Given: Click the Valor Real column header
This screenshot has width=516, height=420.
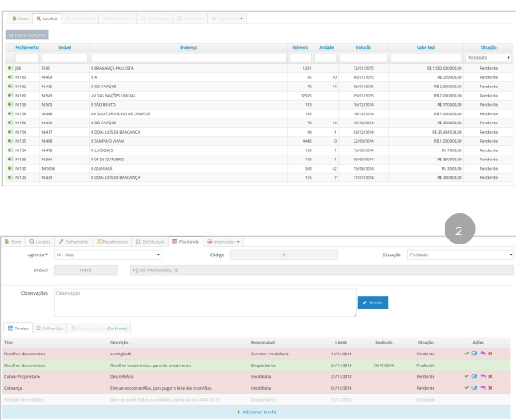Looking at the screenshot, I should point(426,47).
